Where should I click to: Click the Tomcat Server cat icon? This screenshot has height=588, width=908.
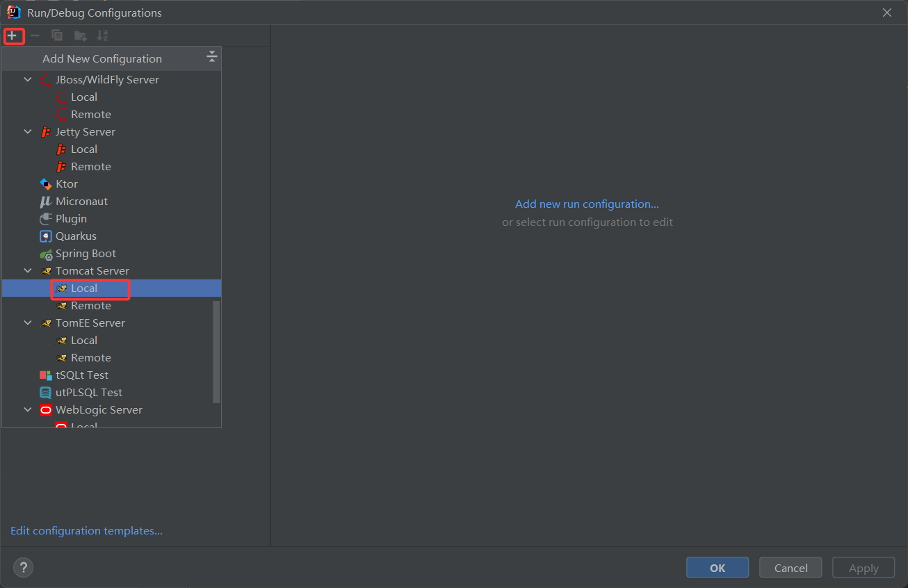pyautogui.click(x=46, y=271)
